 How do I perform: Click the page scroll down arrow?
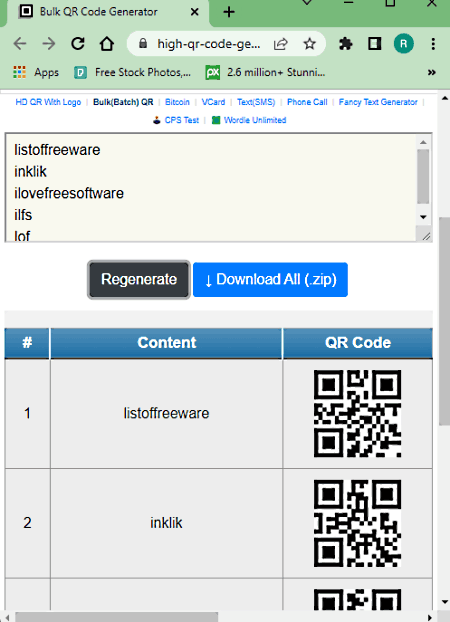(444, 602)
